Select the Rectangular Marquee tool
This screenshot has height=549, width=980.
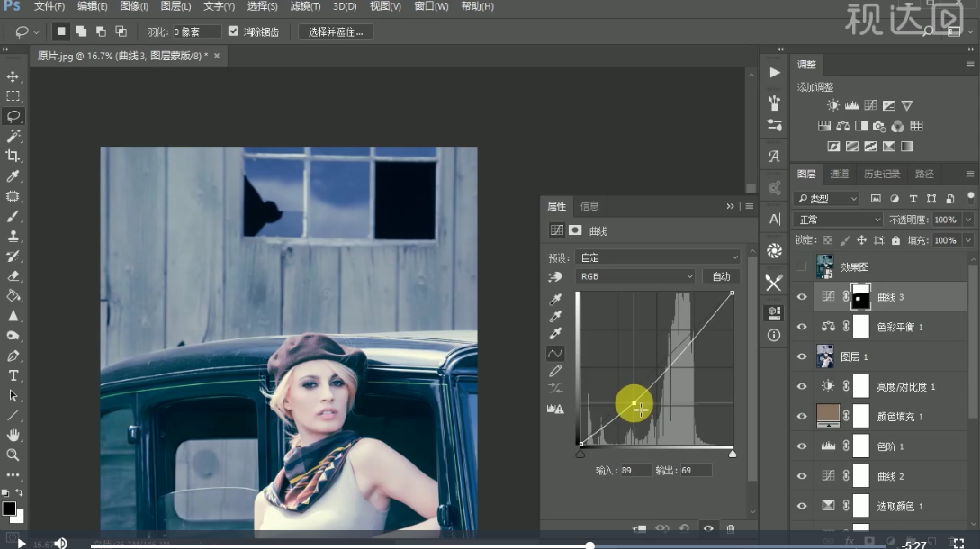point(13,96)
